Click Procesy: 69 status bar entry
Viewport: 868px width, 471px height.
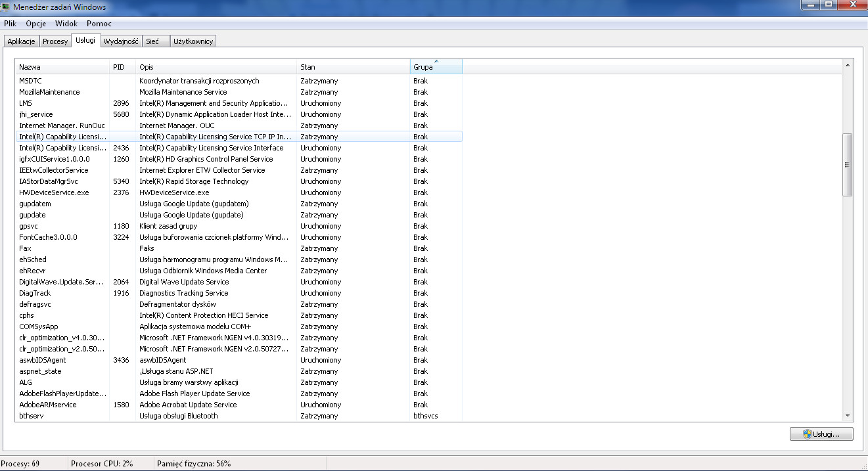coord(20,464)
